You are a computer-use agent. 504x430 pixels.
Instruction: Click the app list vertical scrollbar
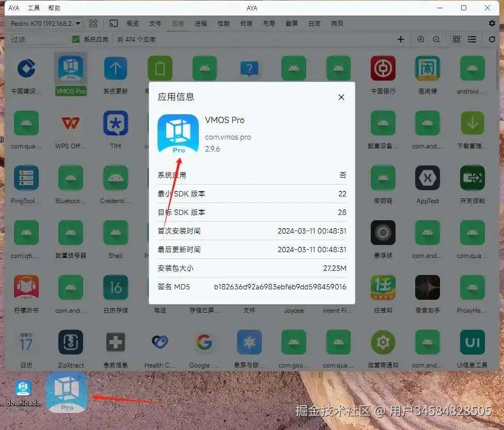click(497, 69)
